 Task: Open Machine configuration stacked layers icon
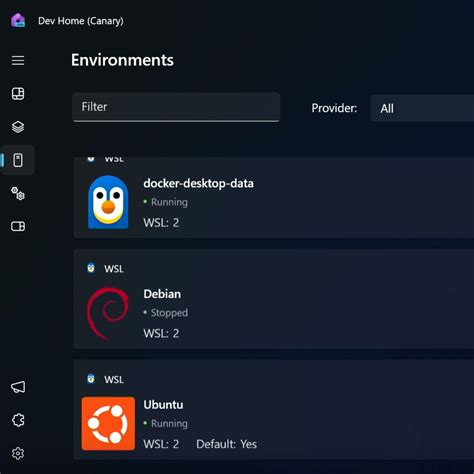[x=18, y=127]
